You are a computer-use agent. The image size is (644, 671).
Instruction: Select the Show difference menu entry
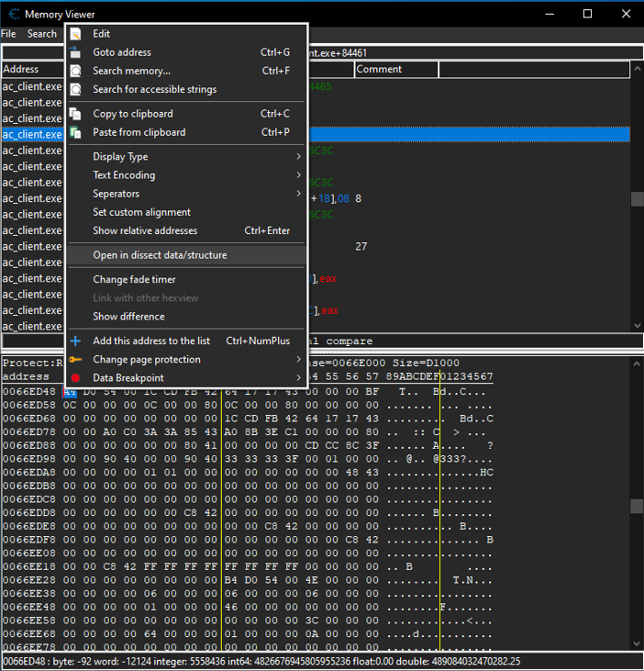pyautogui.click(x=128, y=317)
